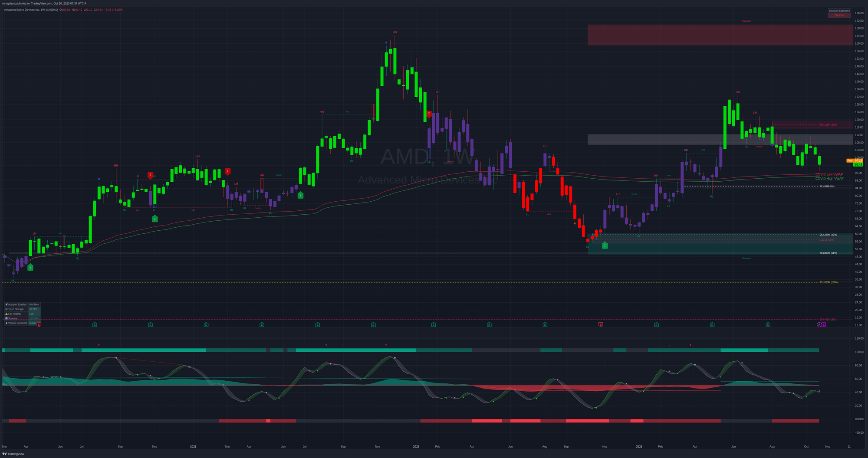Click the Volume Sentiment droplet icon
This screenshot has height=458, width=868.
(x=7, y=323)
